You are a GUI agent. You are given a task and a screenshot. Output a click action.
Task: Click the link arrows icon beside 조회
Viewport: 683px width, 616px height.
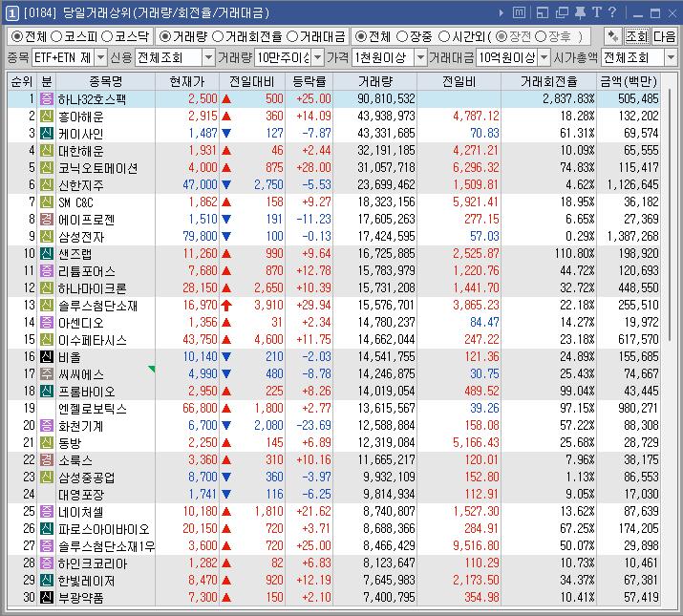613,36
